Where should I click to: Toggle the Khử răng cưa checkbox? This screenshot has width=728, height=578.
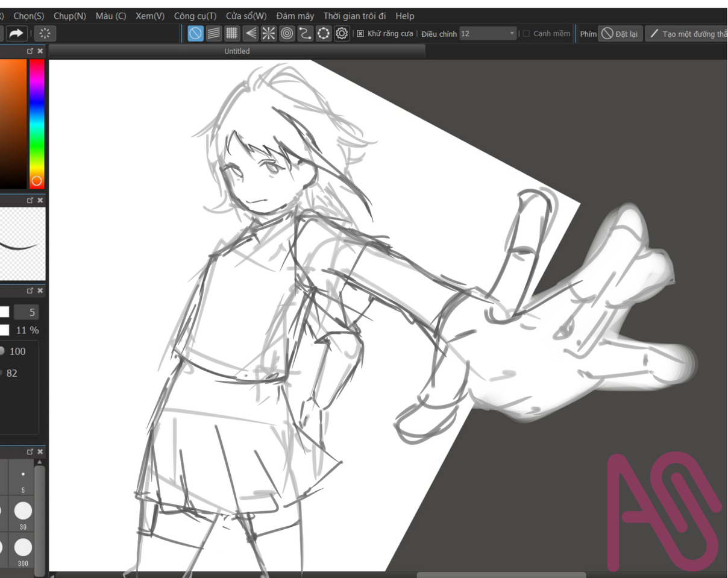point(360,34)
